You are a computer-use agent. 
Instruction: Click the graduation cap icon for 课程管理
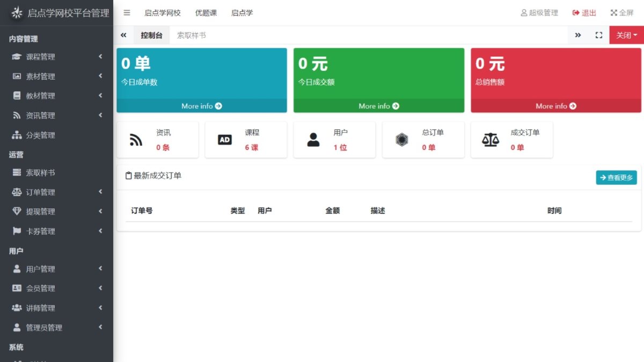click(17, 57)
